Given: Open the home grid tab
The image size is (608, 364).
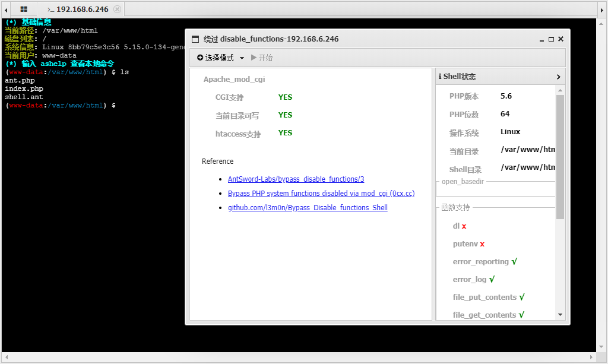Looking at the screenshot, I should coord(24,10).
